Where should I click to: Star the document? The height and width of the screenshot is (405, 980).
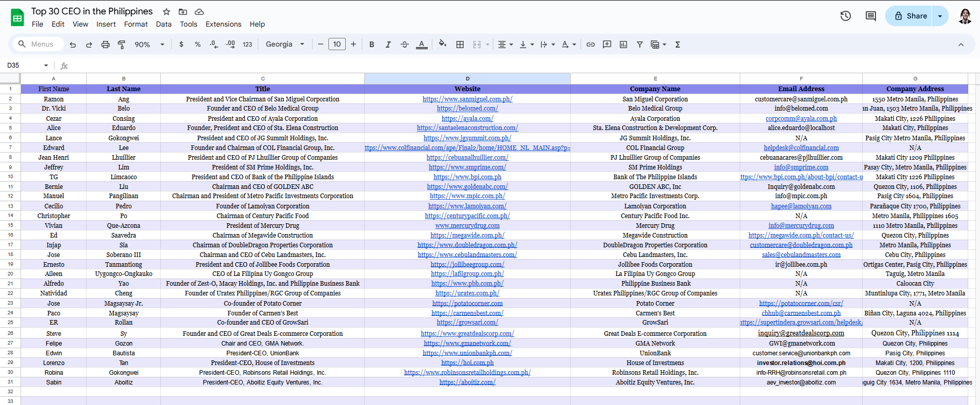click(166, 12)
